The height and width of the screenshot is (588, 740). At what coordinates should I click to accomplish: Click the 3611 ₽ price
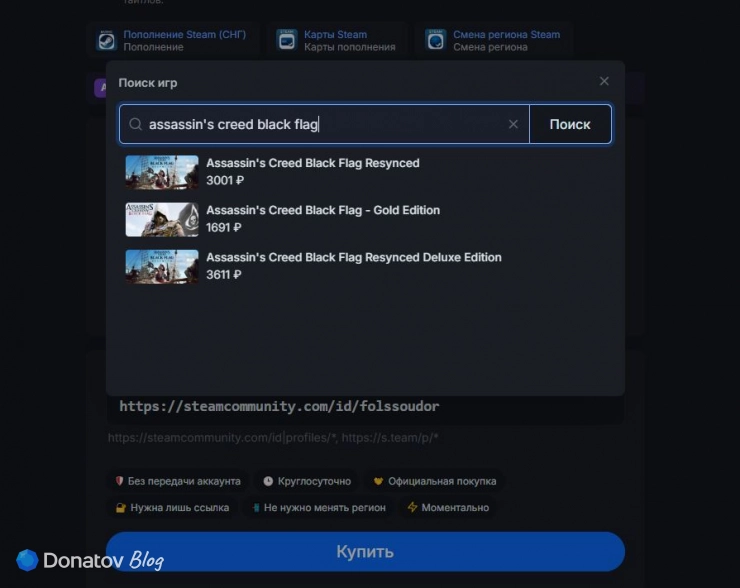(224, 275)
